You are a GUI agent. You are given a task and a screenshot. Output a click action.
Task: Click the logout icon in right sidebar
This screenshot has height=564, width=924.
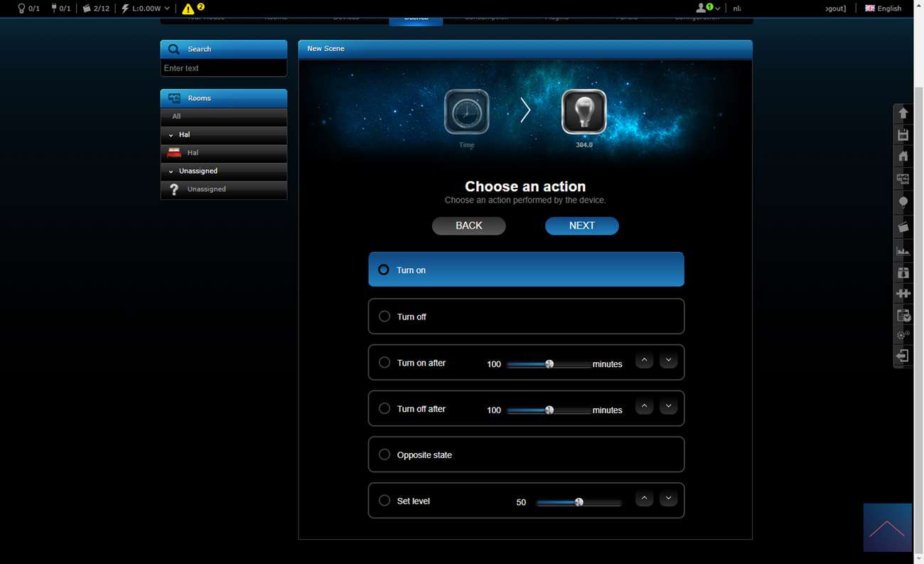click(903, 356)
